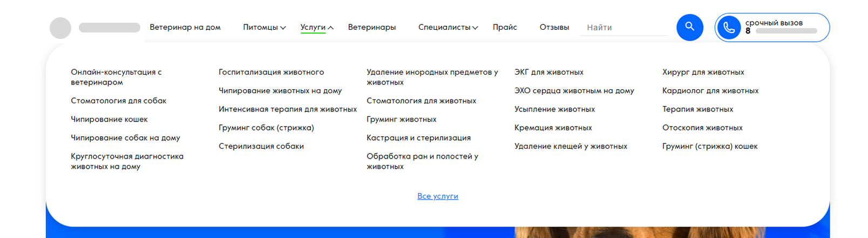Go to the Прайс page
868x238 pixels.
coord(505,27)
